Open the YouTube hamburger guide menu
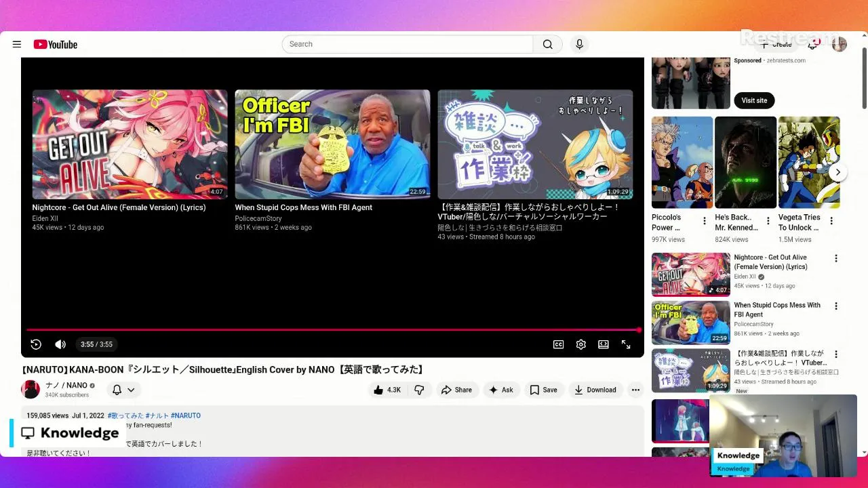The width and height of the screenshot is (868, 488). (17, 44)
